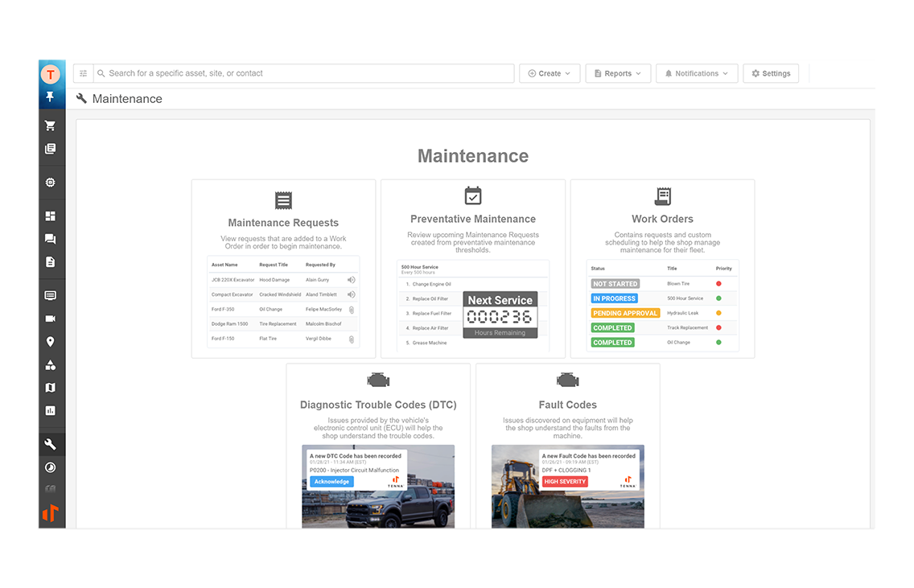Screen dimensions: 914x588
Task: Open the video camera sidebar icon
Action: click(x=50, y=319)
